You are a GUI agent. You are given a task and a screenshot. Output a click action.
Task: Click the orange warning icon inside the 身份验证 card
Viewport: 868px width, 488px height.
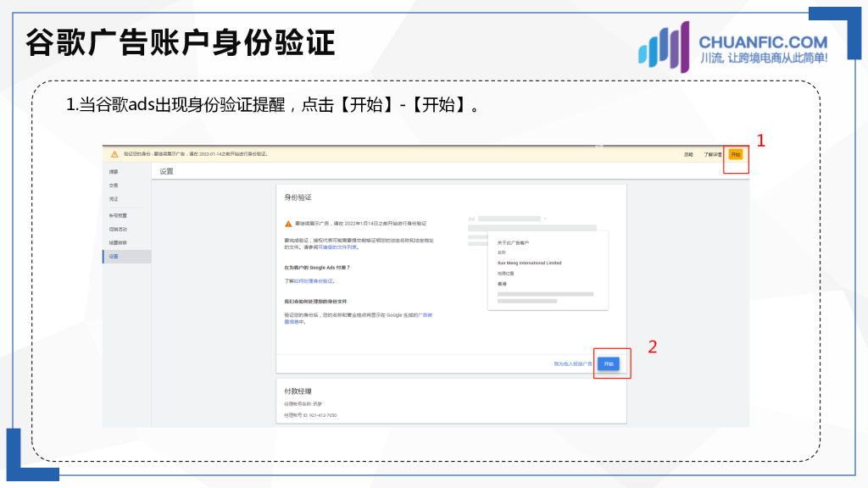288,224
